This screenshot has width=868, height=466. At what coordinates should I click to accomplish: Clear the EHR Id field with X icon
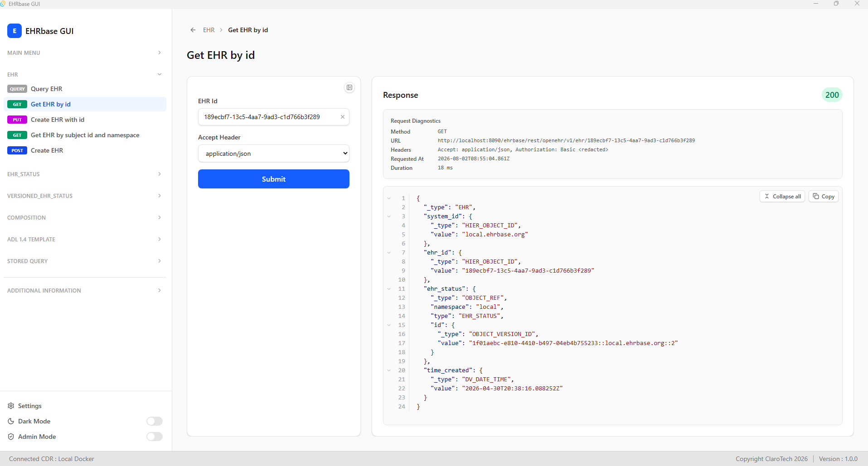(343, 117)
